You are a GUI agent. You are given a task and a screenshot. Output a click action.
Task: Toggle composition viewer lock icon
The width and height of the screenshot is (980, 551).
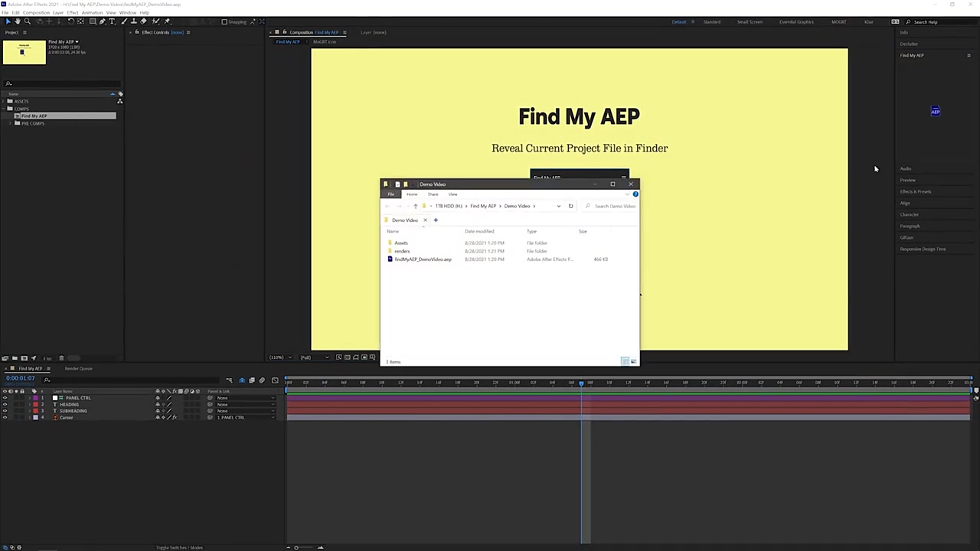[285, 32]
